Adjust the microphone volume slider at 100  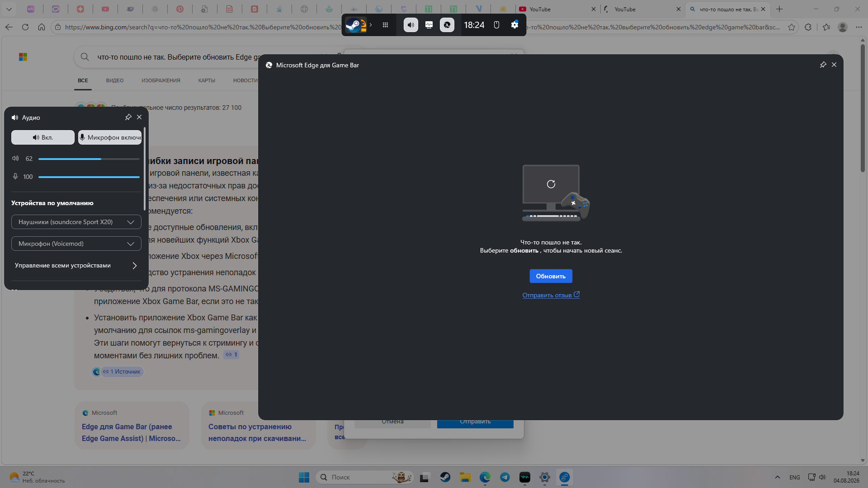coord(89,177)
